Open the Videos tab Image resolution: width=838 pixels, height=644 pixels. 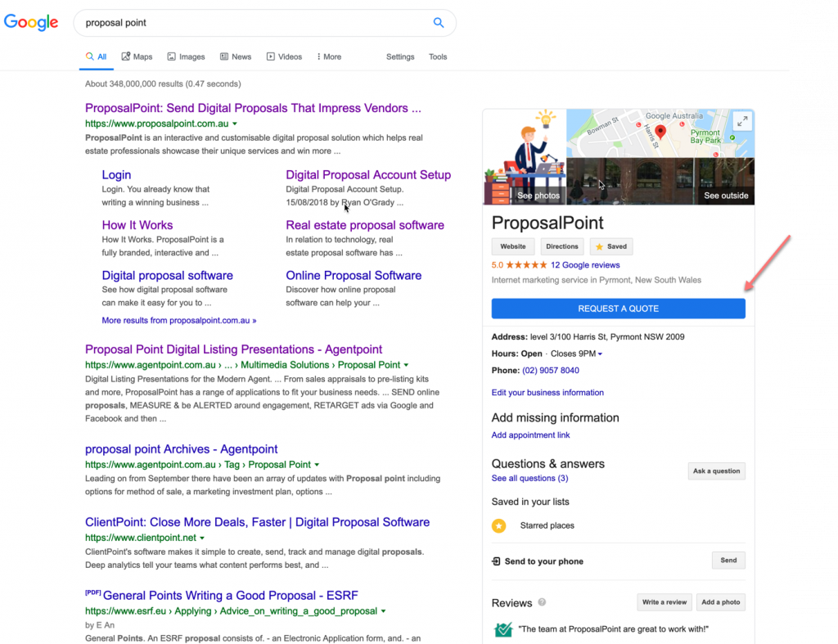(x=284, y=56)
